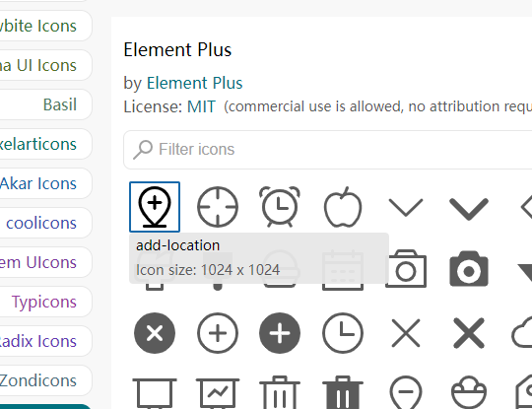Open the MIT license link

[x=201, y=106]
